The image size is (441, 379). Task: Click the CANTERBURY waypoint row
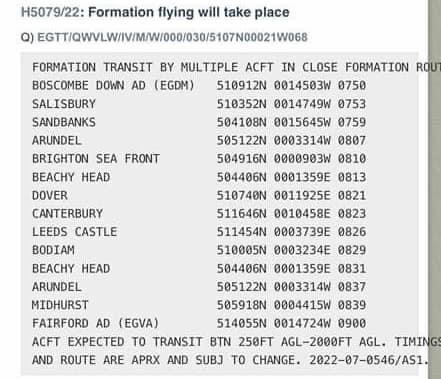pyautogui.click(x=199, y=214)
